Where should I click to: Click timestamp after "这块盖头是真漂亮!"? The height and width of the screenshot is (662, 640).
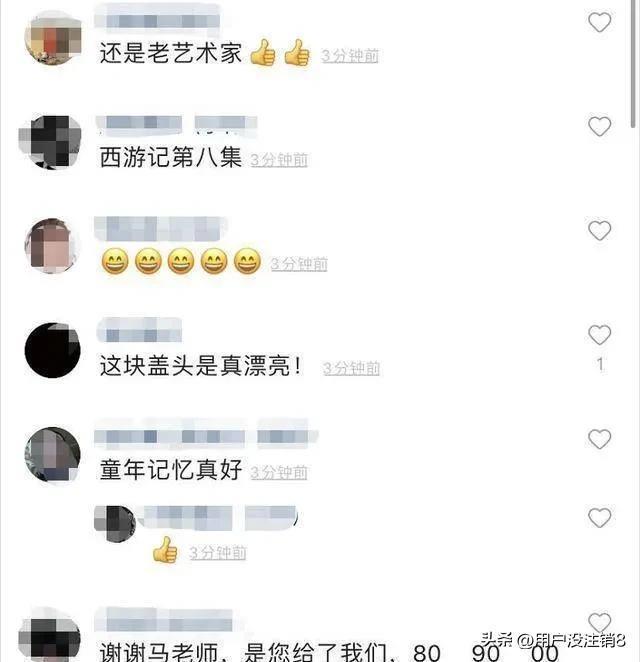pos(351,369)
